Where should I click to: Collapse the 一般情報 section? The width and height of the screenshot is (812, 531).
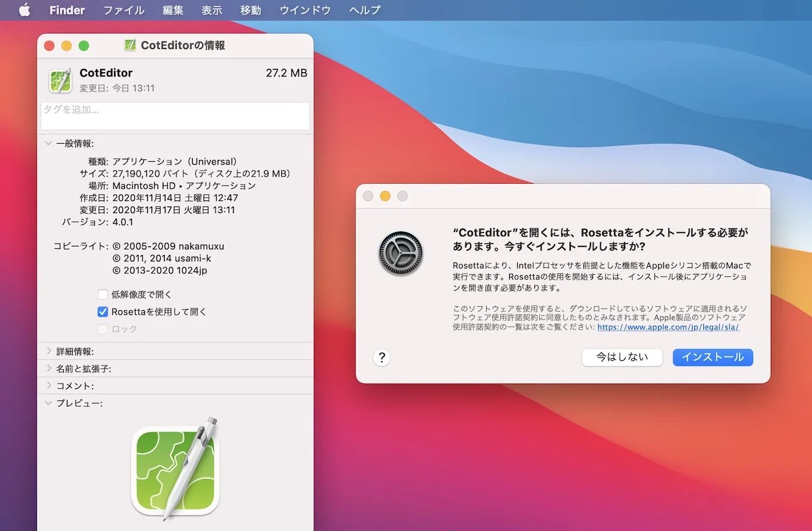(x=48, y=143)
